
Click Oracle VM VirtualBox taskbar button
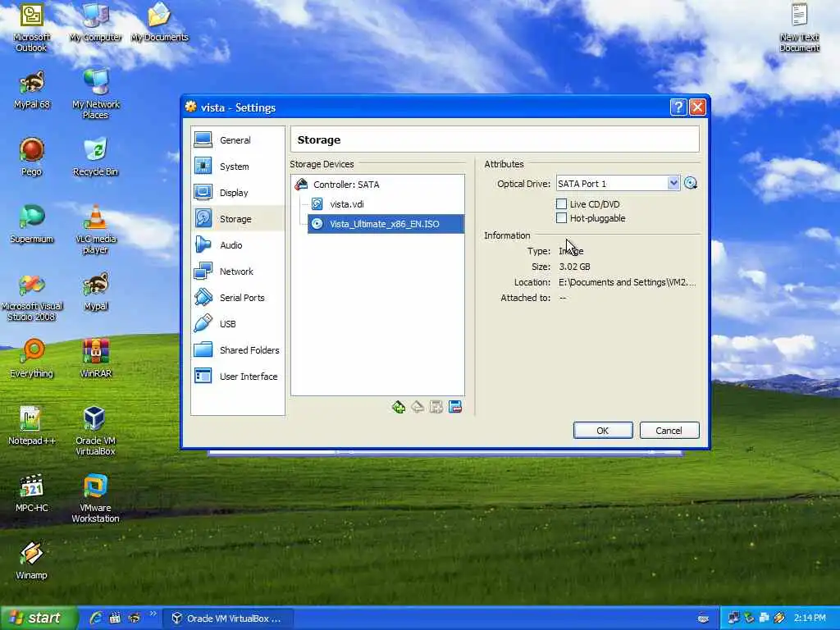[x=228, y=619]
